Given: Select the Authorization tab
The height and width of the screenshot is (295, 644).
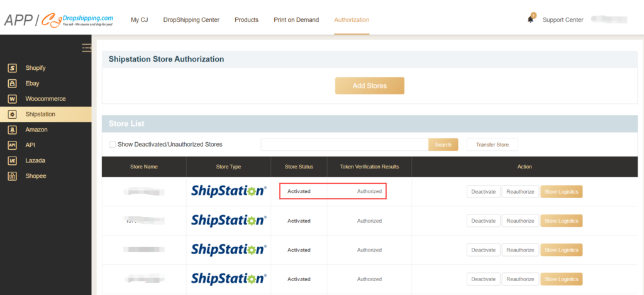Looking at the screenshot, I should point(352,19).
